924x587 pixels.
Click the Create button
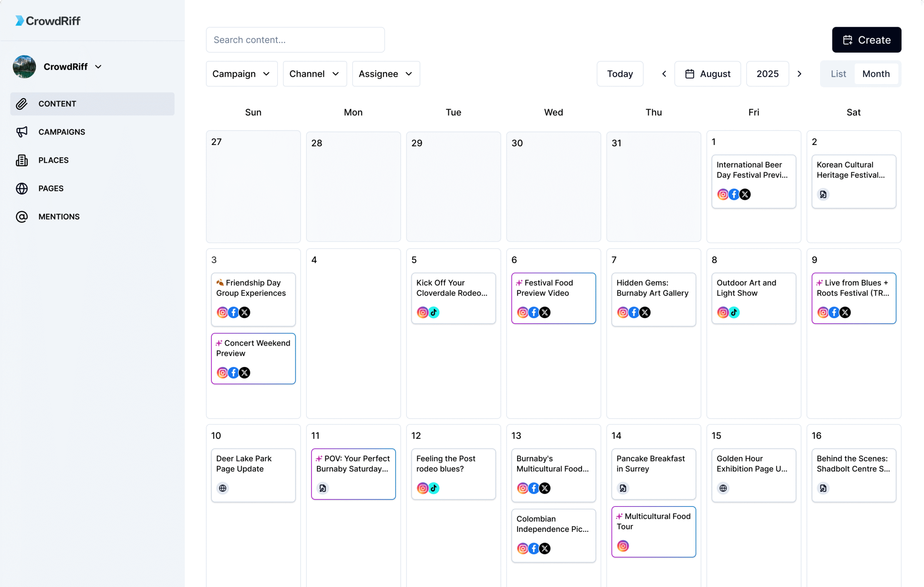(x=867, y=40)
